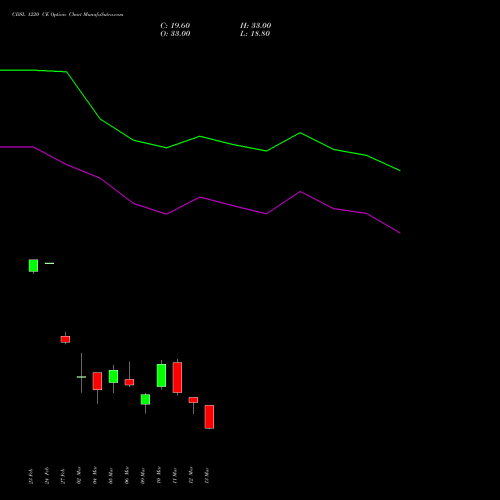Image resolution: width=500 pixels, height=500 pixels.
Task: Click the 05 Mar date axis label
Action: (x=111, y=475)
